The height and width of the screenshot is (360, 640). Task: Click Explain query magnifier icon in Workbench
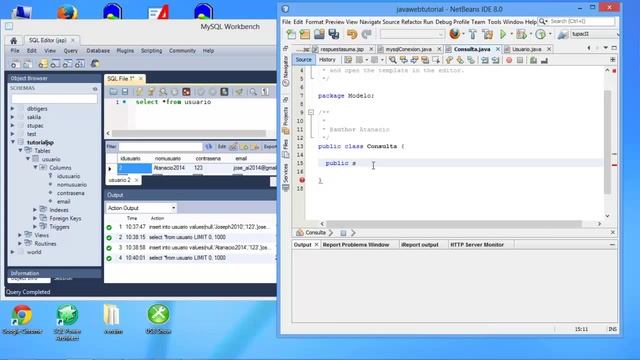(x=163, y=92)
